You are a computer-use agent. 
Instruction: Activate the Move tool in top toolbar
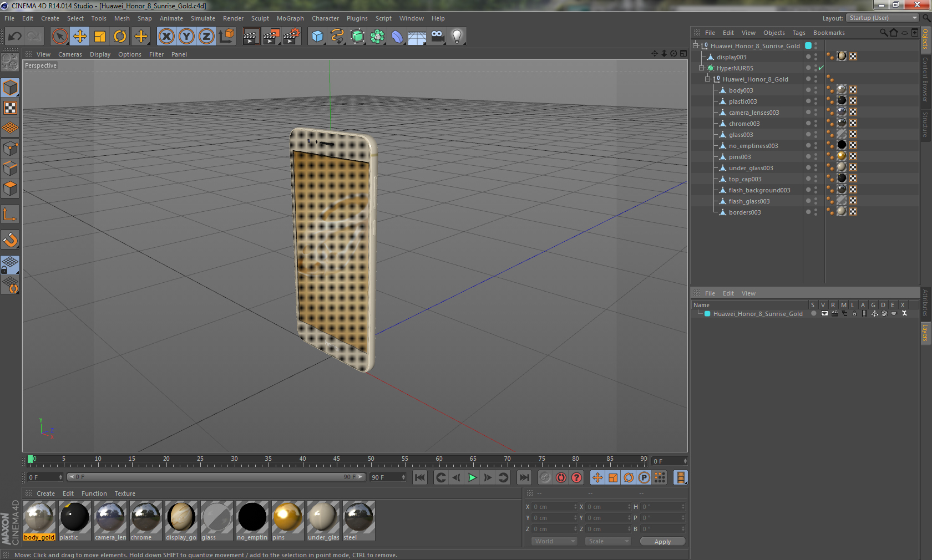pos(80,37)
